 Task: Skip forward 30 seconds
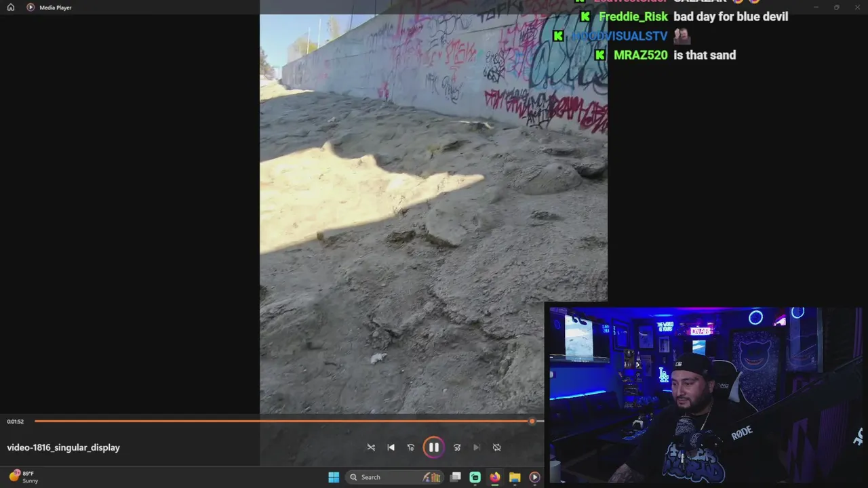coord(457,447)
